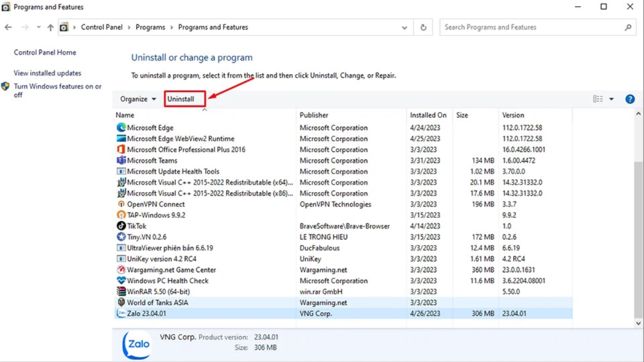
Task: Click the TAP-Windows 9.9.2 icon
Action: pos(121,215)
